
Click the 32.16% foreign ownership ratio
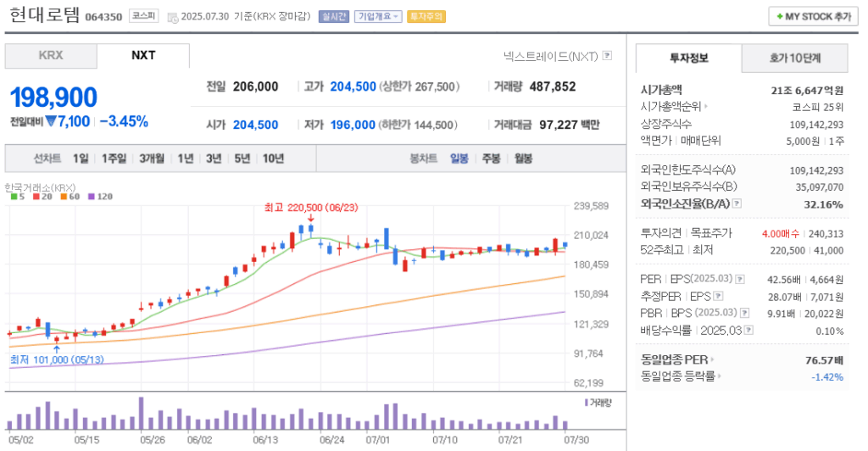[824, 204]
